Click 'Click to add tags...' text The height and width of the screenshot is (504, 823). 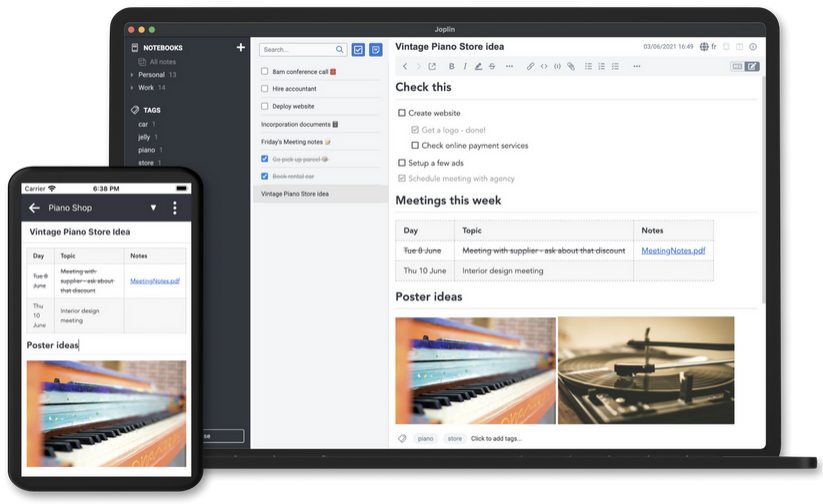tap(496, 438)
